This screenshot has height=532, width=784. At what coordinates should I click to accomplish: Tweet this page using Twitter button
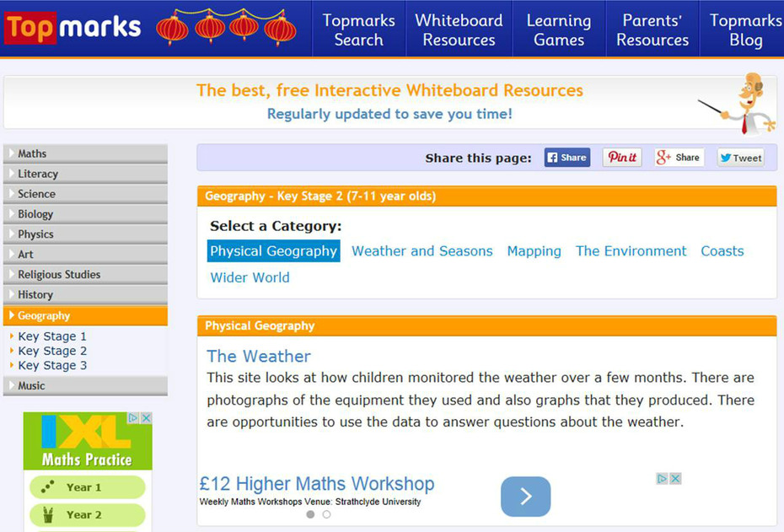[741, 158]
